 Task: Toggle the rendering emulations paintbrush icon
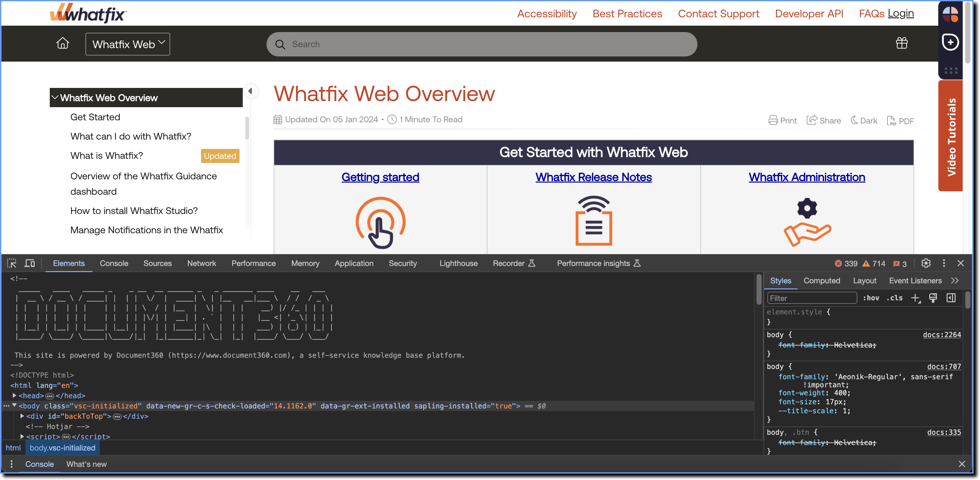click(x=933, y=298)
